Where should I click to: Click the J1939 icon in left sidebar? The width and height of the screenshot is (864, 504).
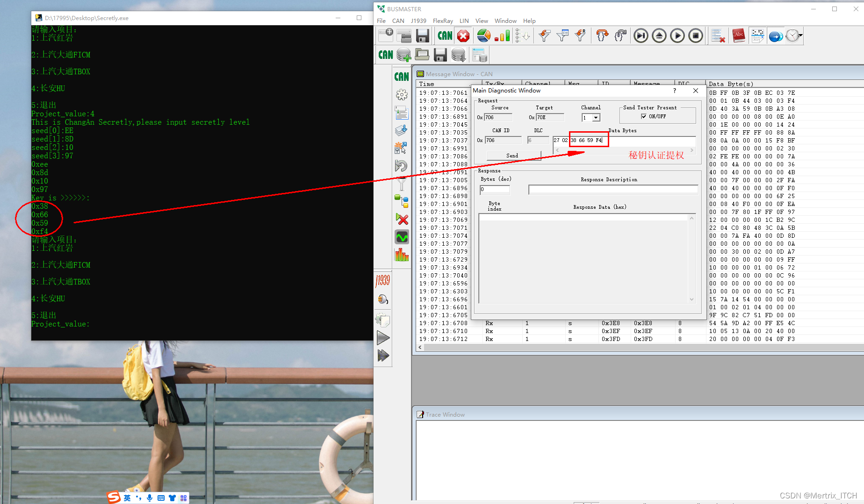coord(382,280)
